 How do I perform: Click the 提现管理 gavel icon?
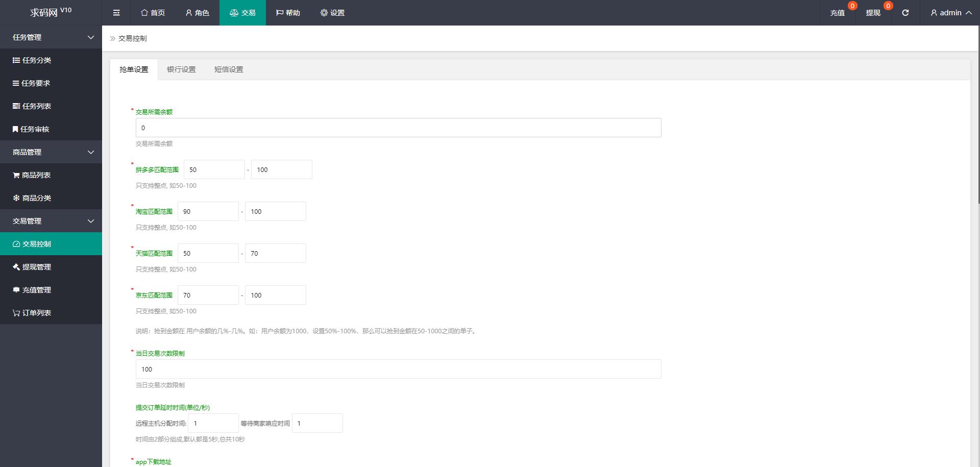coord(16,267)
